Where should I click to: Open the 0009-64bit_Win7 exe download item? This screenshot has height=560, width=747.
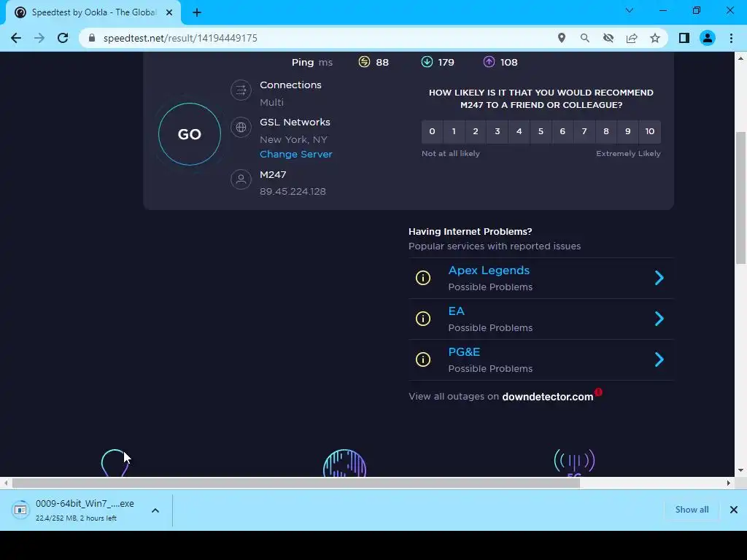tap(74, 510)
